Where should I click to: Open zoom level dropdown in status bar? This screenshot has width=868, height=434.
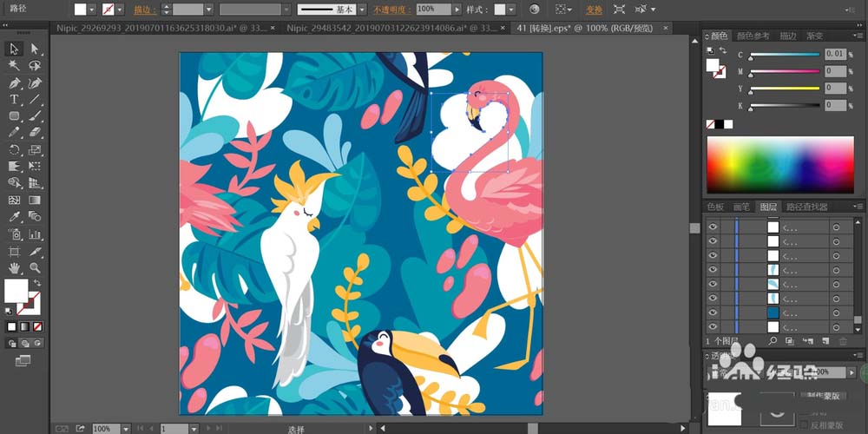(x=126, y=429)
